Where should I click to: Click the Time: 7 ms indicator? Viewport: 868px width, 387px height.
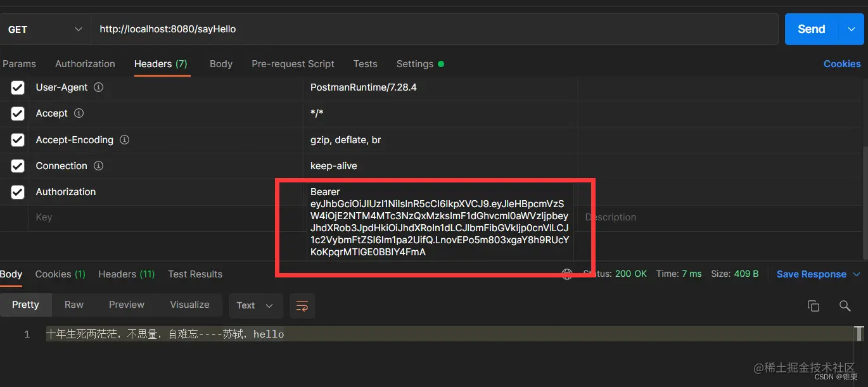[679, 274]
